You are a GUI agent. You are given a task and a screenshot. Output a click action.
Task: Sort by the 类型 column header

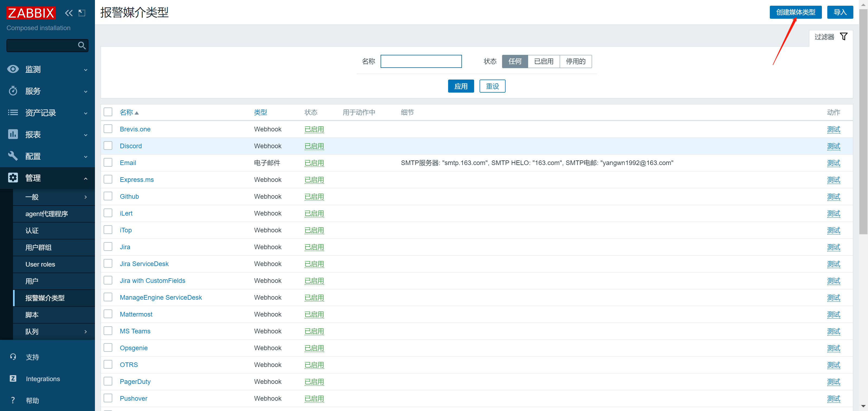260,112
